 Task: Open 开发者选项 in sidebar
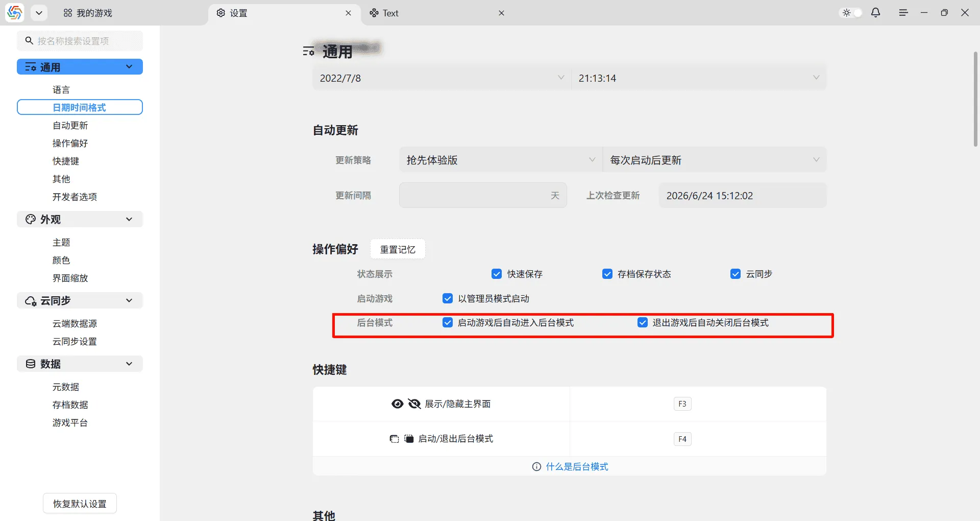pos(75,197)
